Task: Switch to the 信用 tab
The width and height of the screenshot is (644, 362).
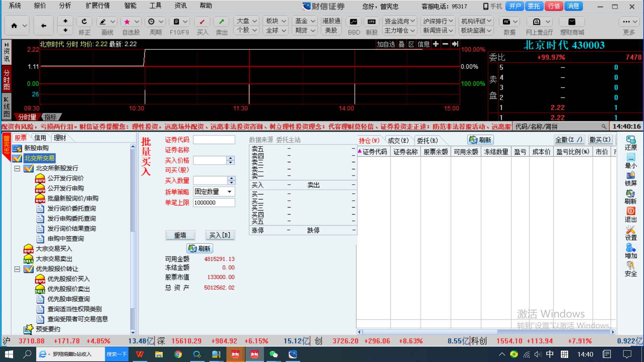Action: [40, 138]
